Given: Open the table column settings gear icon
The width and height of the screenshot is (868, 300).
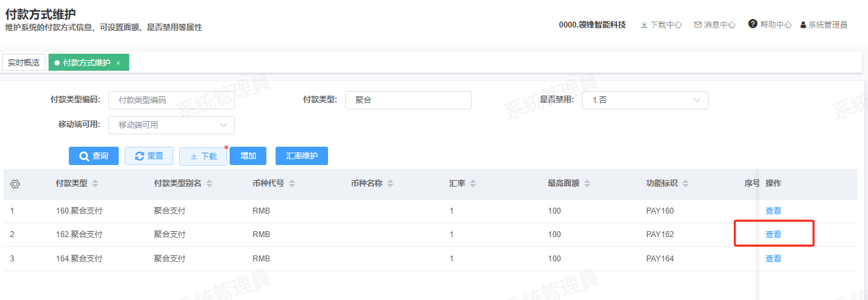Looking at the screenshot, I should (x=15, y=184).
